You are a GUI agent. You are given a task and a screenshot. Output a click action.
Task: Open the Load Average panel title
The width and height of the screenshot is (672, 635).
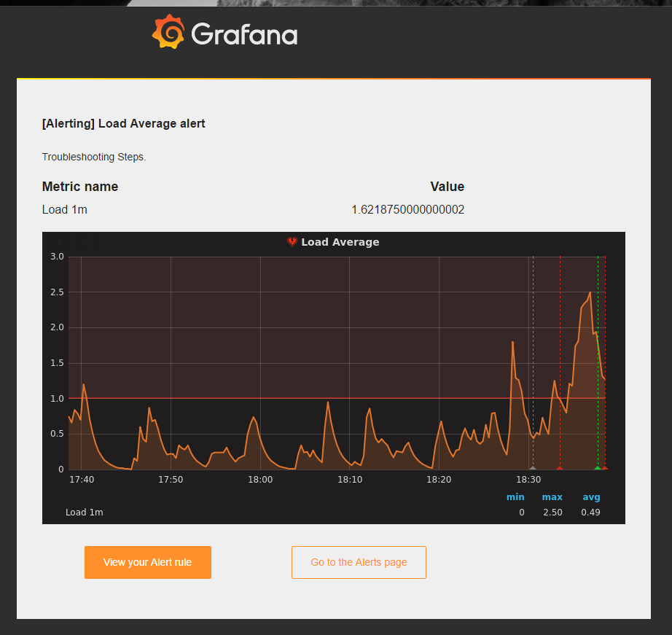coord(340,242)
